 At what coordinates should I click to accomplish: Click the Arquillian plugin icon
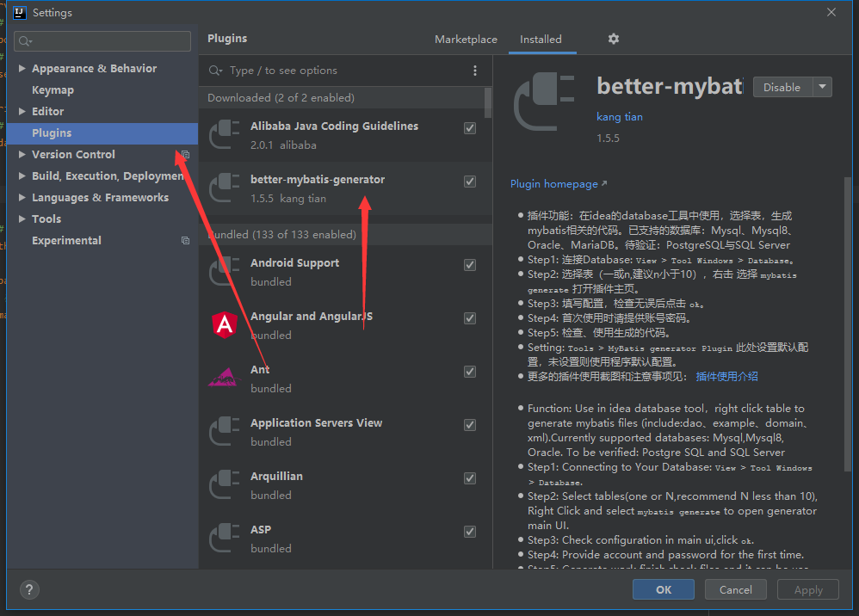225,484
